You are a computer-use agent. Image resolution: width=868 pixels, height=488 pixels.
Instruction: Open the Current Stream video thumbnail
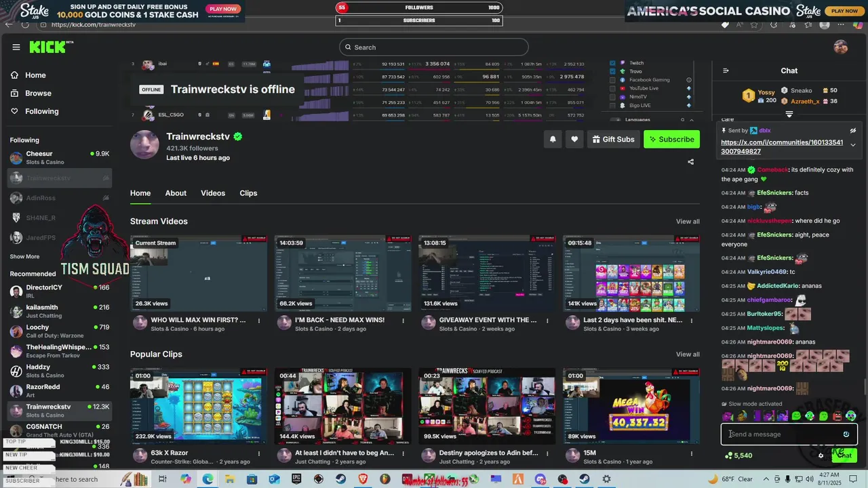point(199,274)
